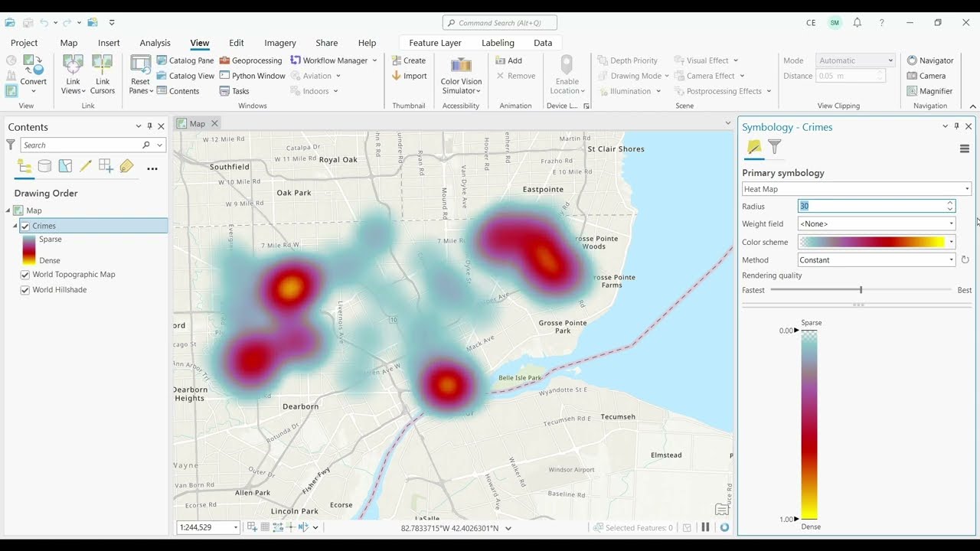
Task: Switch to the Feature Layer tab
Action: [435, 43]
